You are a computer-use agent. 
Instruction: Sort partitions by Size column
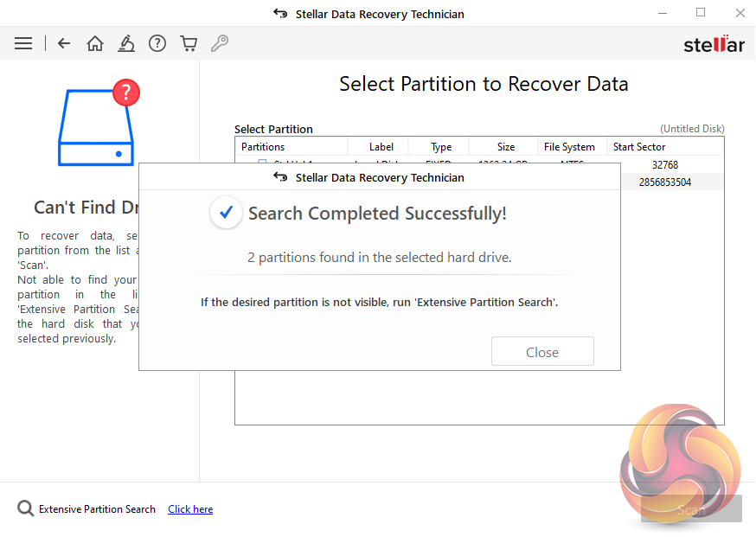tap(506, 147)
